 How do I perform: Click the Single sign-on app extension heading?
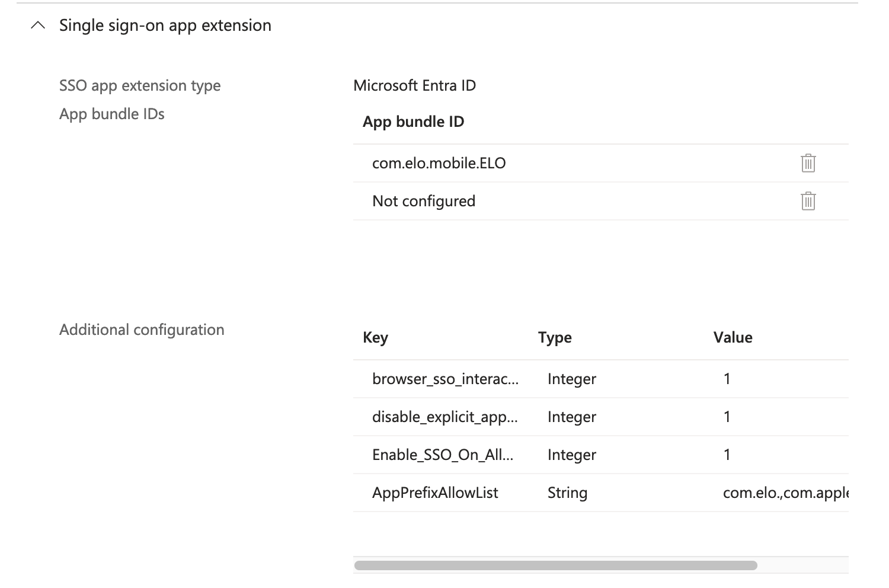165,25
